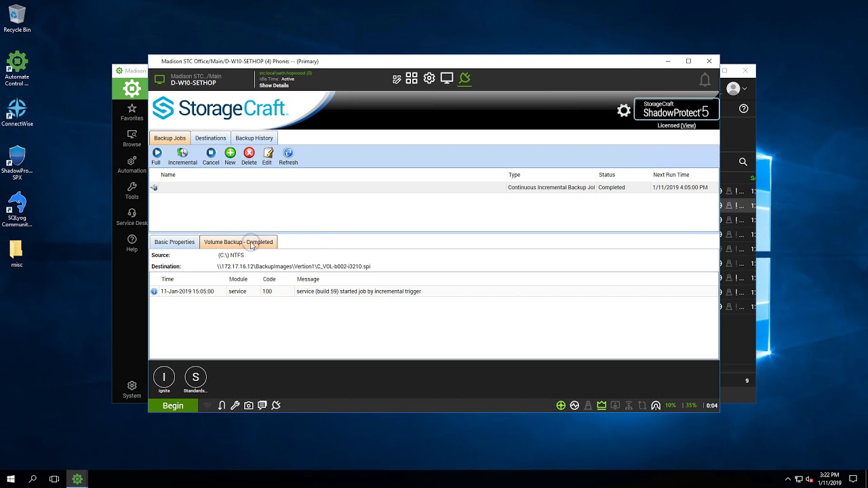Click the Begin button
Image resolution: width=868 pixels, height=488 pixels.
point(173,405)
